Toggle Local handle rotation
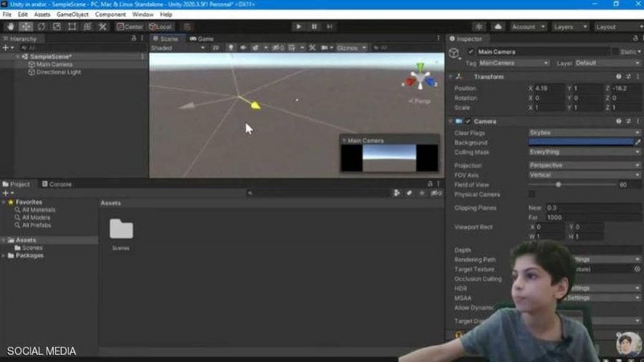The height and width of the screenshot is (362, 644). tap(160, 27)
